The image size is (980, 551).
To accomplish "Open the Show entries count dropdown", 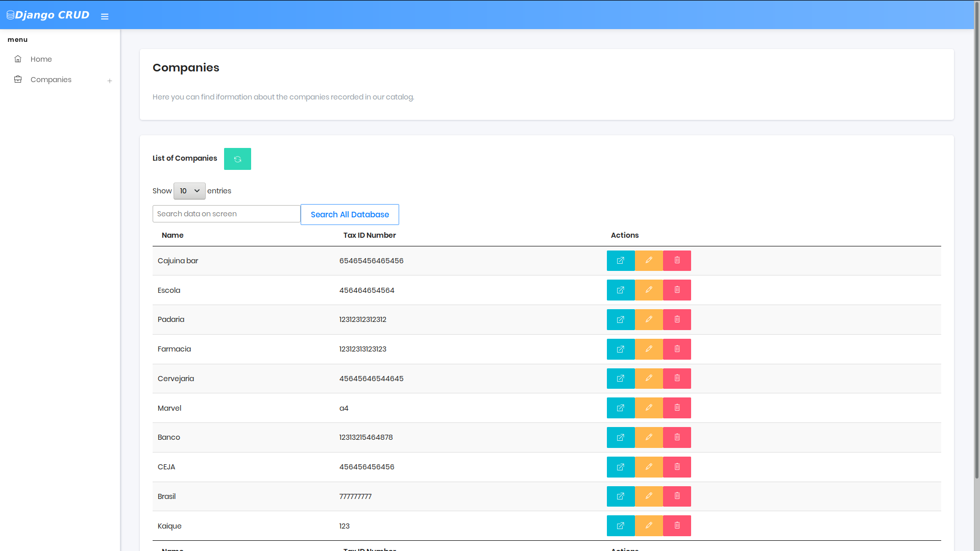I will (189, 191).
